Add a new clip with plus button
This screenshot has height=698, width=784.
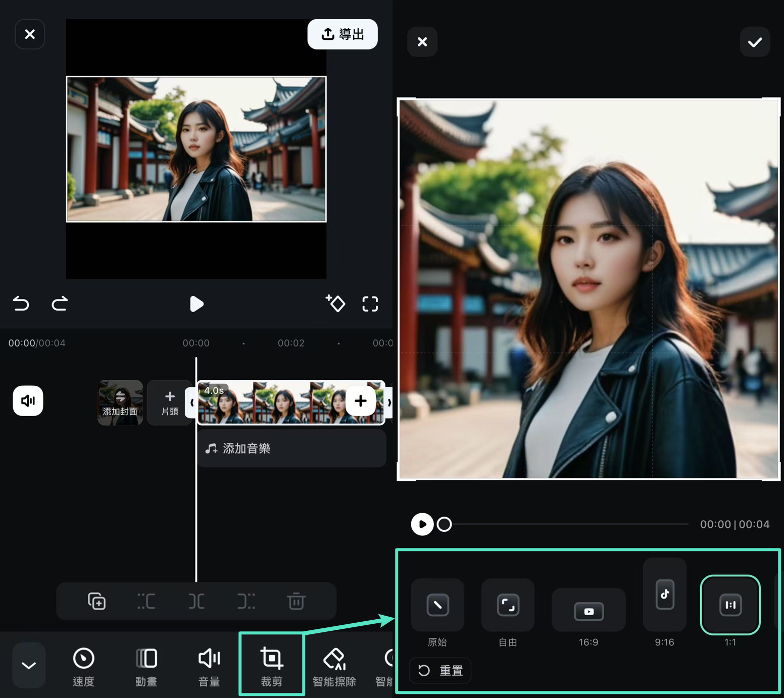pos(361,401)
